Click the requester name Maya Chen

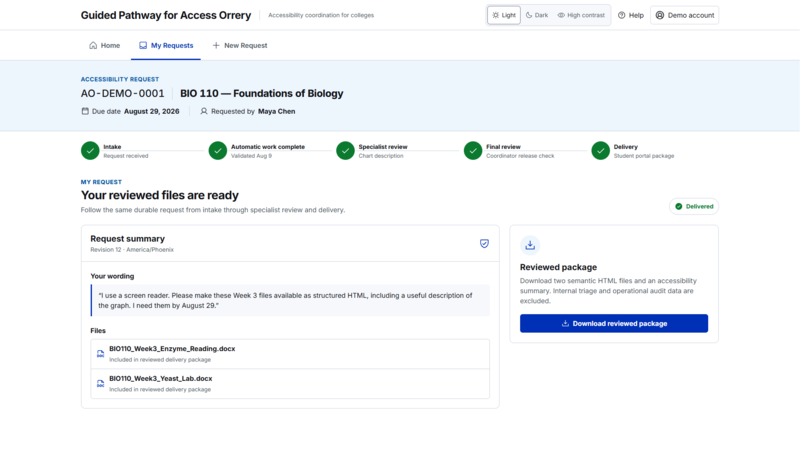[x=279, y=112]
